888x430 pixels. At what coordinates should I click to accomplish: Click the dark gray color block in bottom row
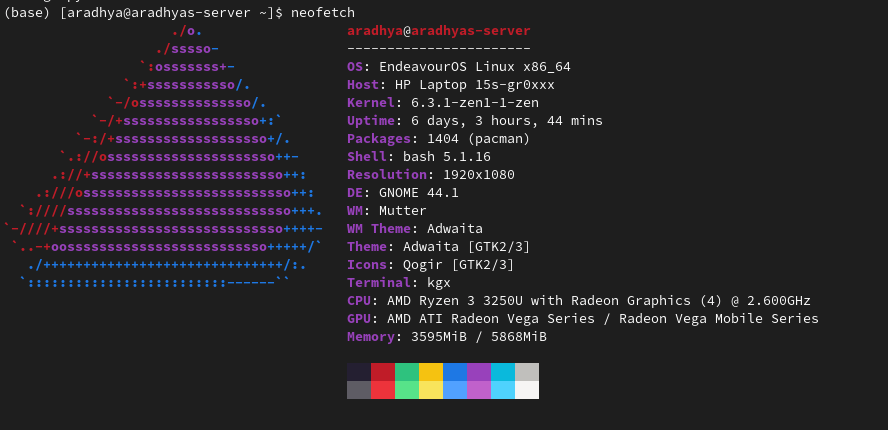coord(359,390)
